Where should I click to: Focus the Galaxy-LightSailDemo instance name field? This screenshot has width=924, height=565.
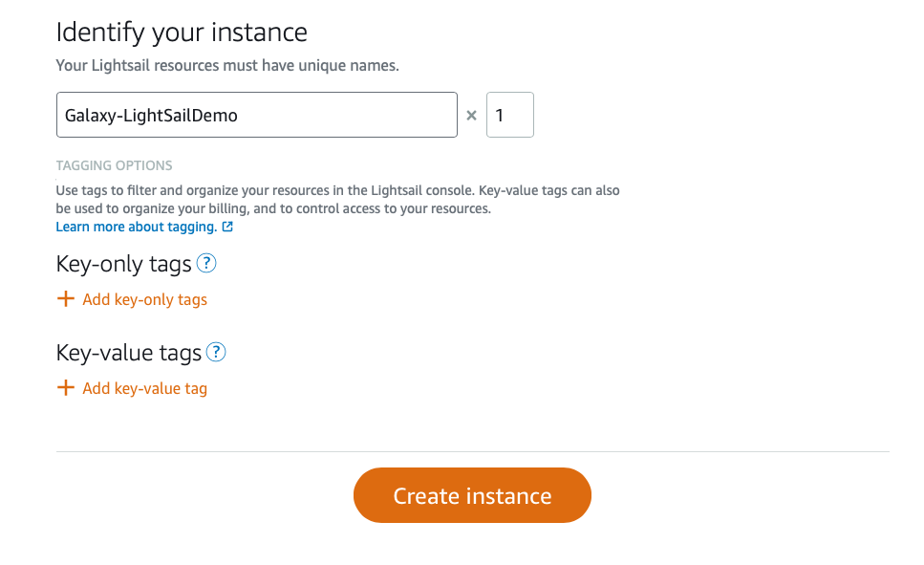[257, 115]
